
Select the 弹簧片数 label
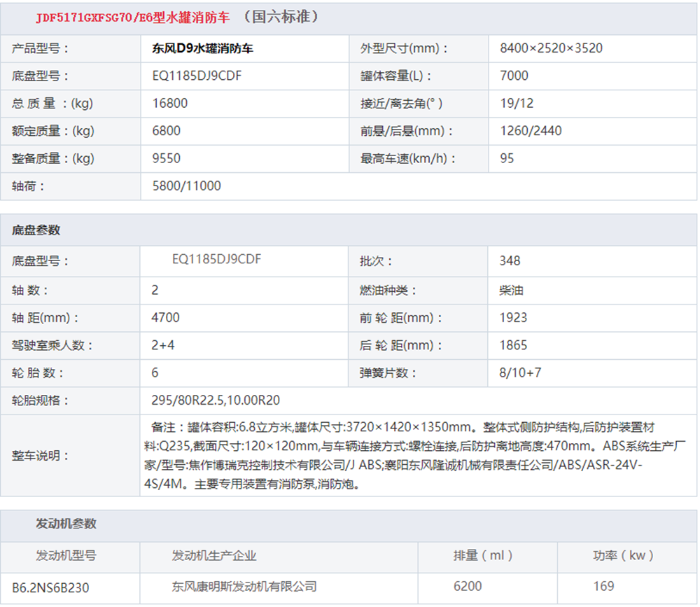[388, 373]
